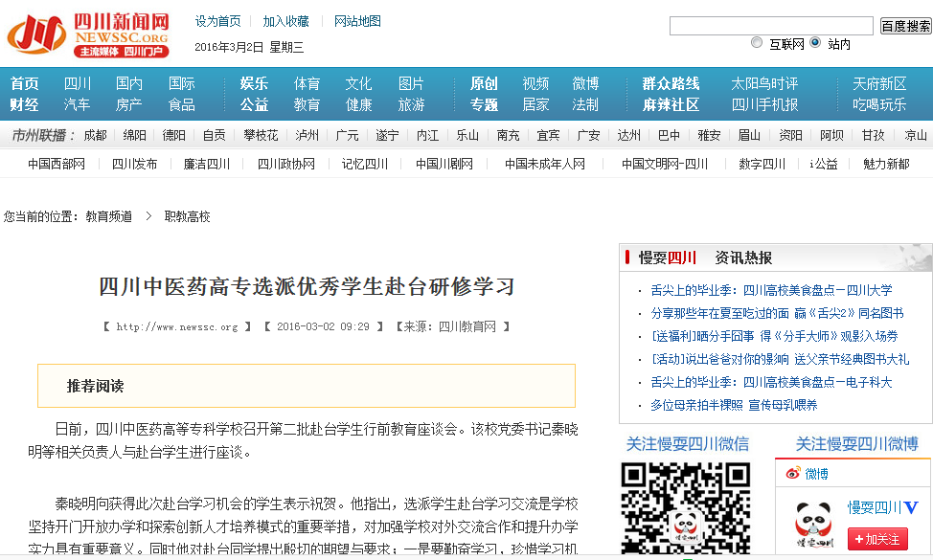The height and width of the screenshot is (560, 933).
Task: Click the search text input field
Action: [770, 26]
